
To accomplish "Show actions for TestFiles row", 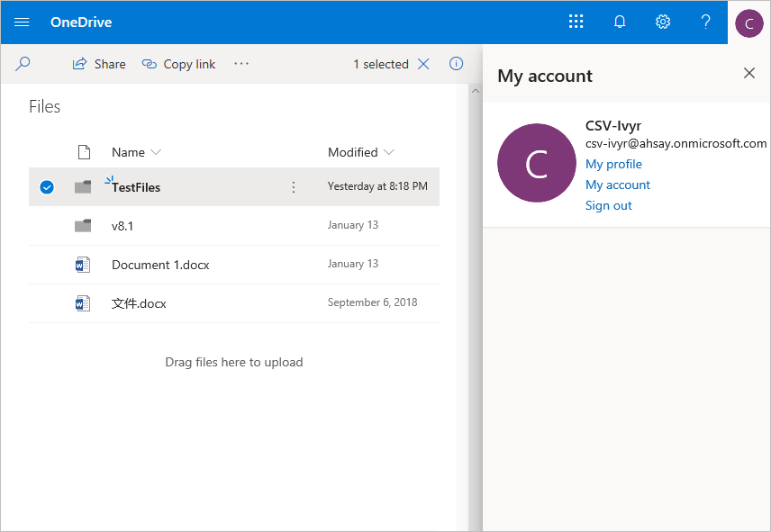I will pyautogui.click(x=293, y=187).
